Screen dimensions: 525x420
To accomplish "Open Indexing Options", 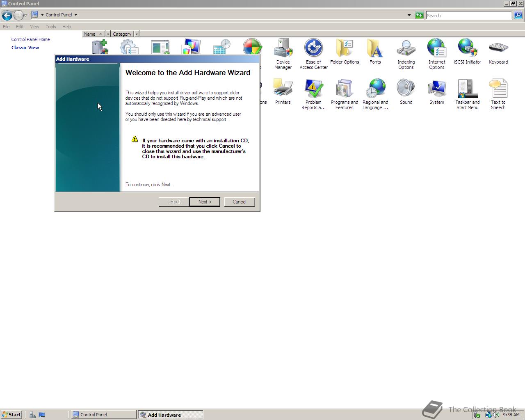I will [x=406, y=54].
